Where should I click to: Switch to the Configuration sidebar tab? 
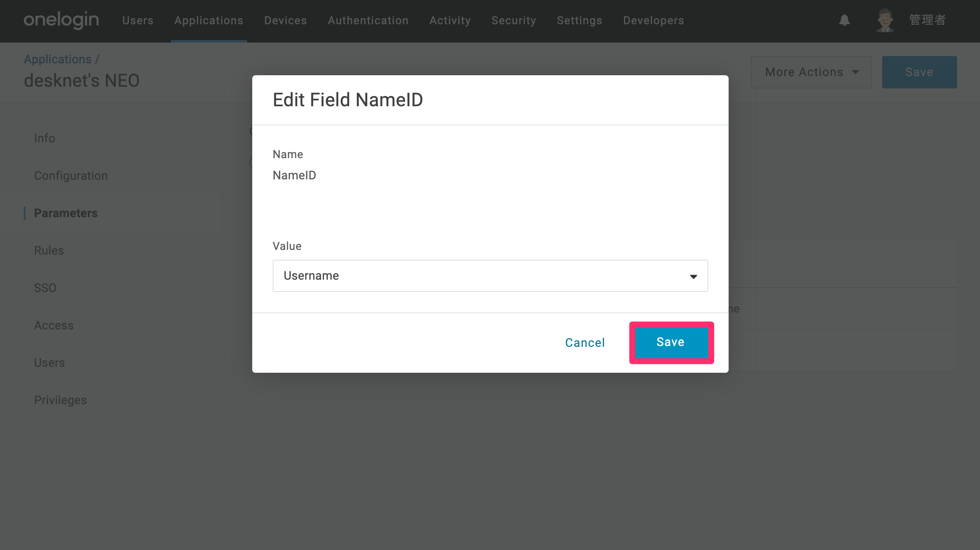71,176
